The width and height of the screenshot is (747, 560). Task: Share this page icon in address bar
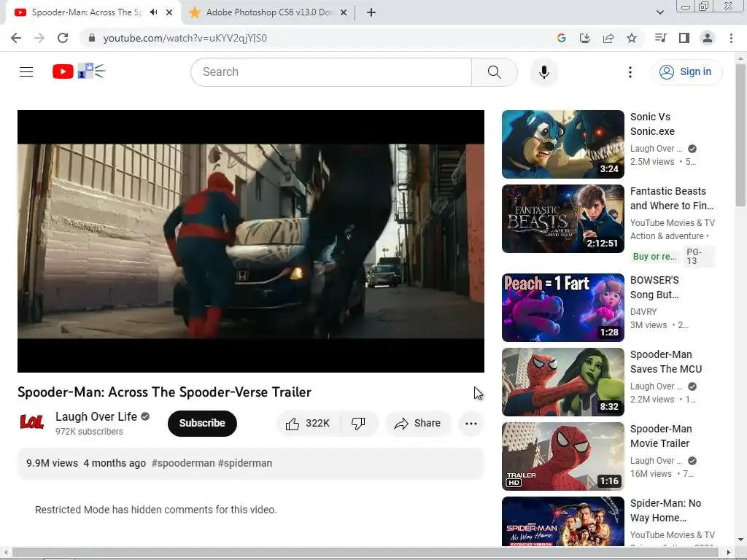[x=608, y=38]
